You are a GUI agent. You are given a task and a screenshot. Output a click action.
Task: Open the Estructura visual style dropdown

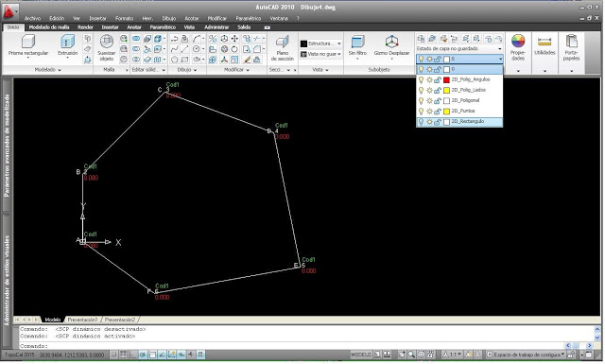[x=321, y=43]
